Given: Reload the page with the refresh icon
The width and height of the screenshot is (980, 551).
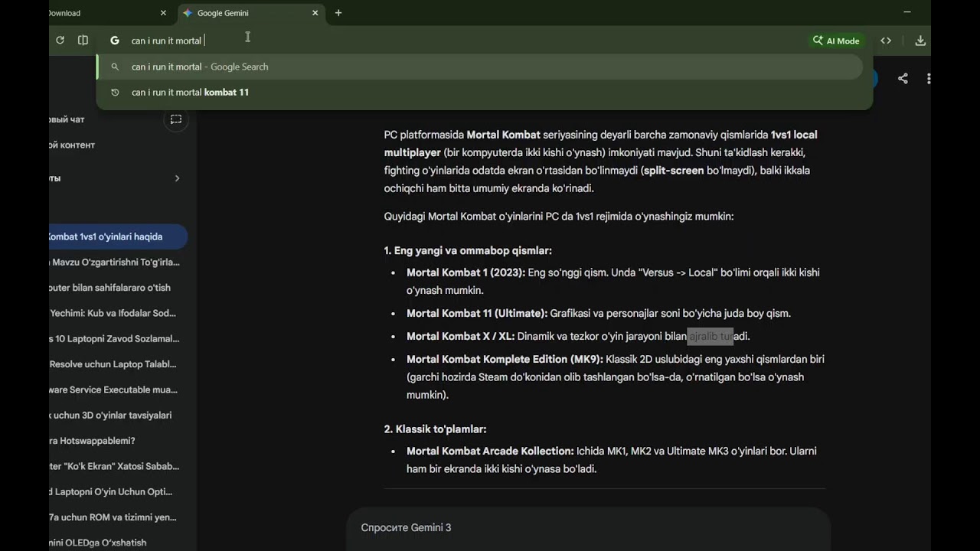Looking at the screenshot, I should click(x=60, y=41).
